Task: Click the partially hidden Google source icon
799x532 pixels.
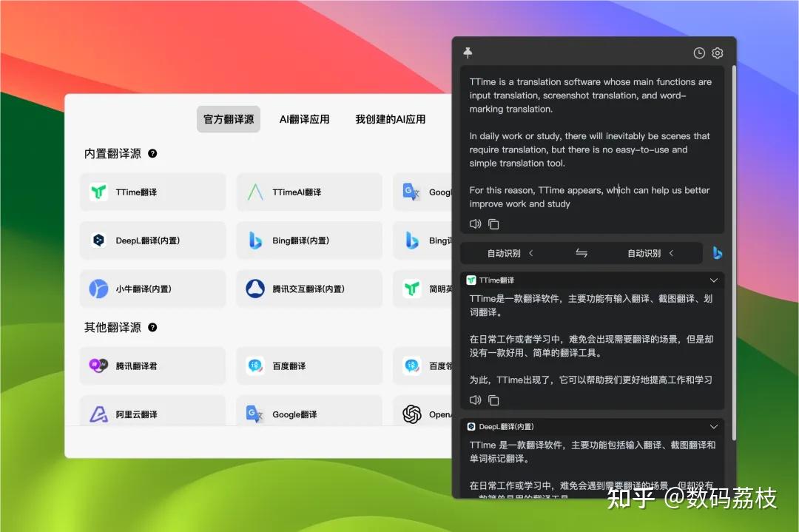Action: (411, 192)
